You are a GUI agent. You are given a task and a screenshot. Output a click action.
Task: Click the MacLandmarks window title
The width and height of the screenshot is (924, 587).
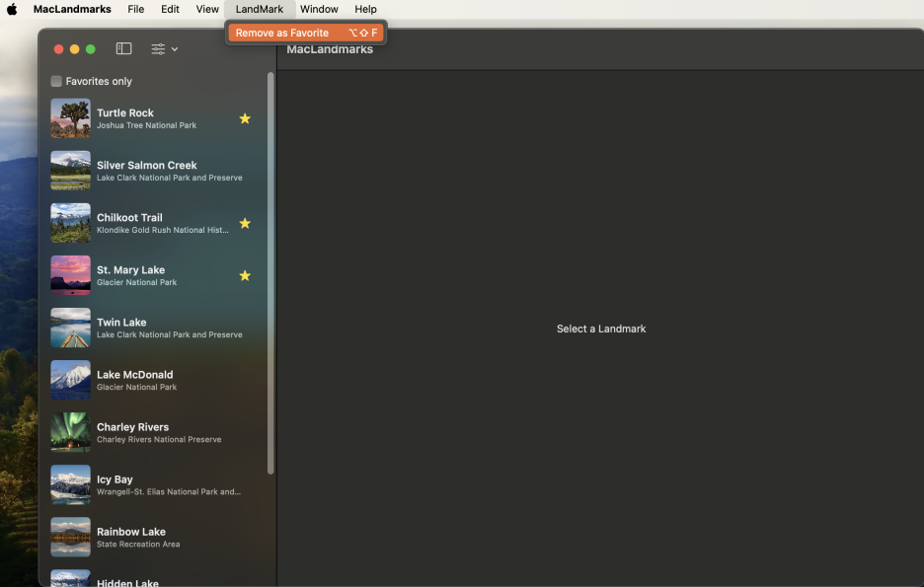[330, 49]
